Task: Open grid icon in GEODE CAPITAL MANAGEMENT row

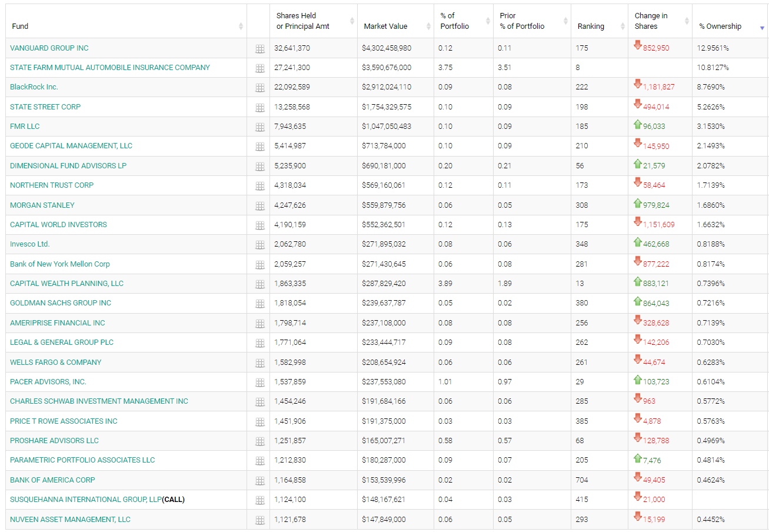Action: (x=259, y=147)
